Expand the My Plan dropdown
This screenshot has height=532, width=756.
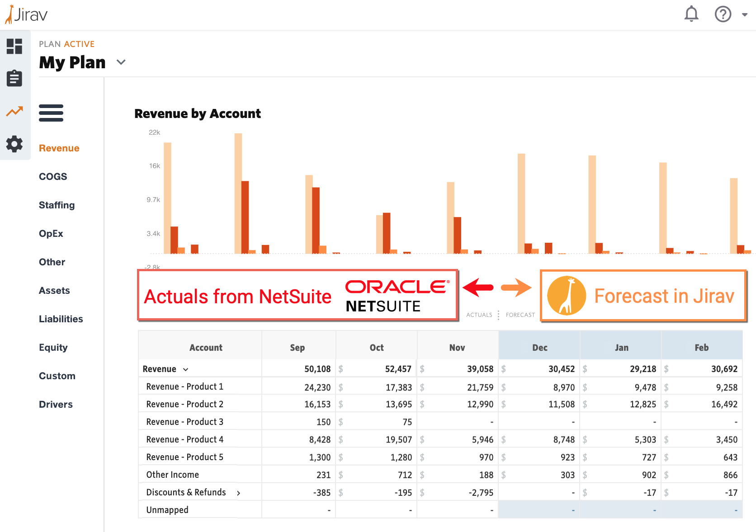point(121,62)
